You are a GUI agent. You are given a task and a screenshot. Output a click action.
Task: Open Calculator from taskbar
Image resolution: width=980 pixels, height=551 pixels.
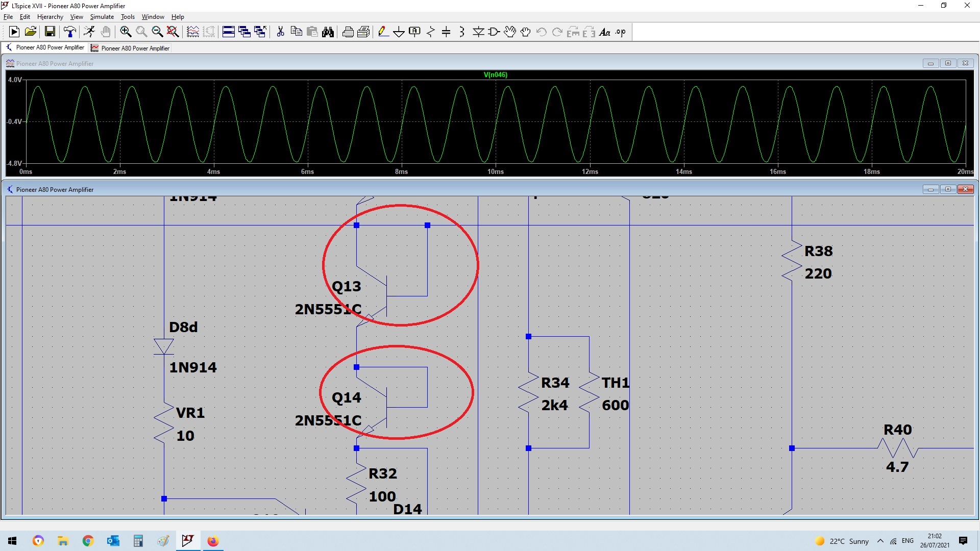click(x=138, y=541)
